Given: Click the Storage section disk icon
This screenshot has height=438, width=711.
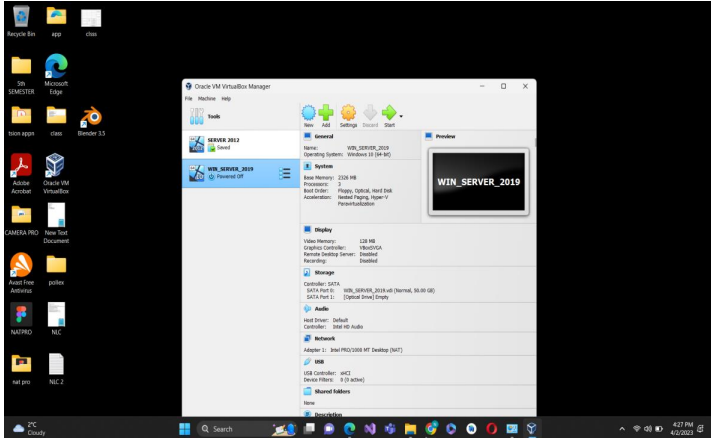Looking at the screenshot, I should (x=307, y=273).
